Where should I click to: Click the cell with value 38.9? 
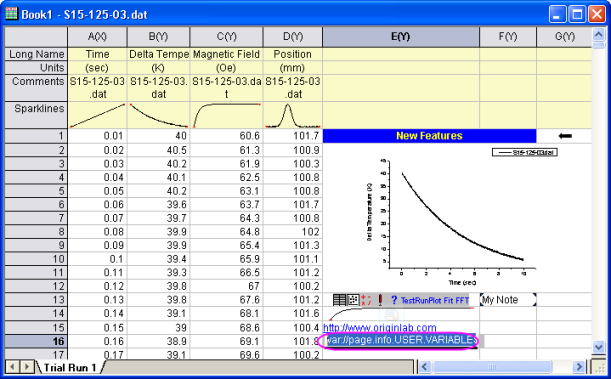[158, 341]
